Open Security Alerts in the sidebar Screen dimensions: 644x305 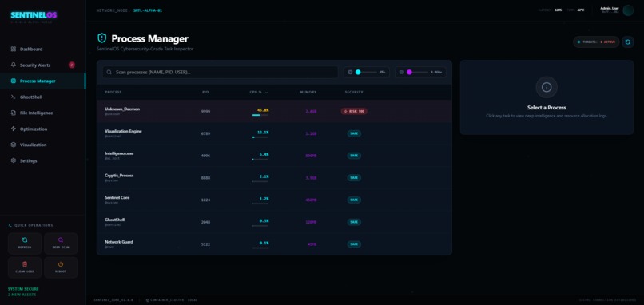[x=42, y=65]
